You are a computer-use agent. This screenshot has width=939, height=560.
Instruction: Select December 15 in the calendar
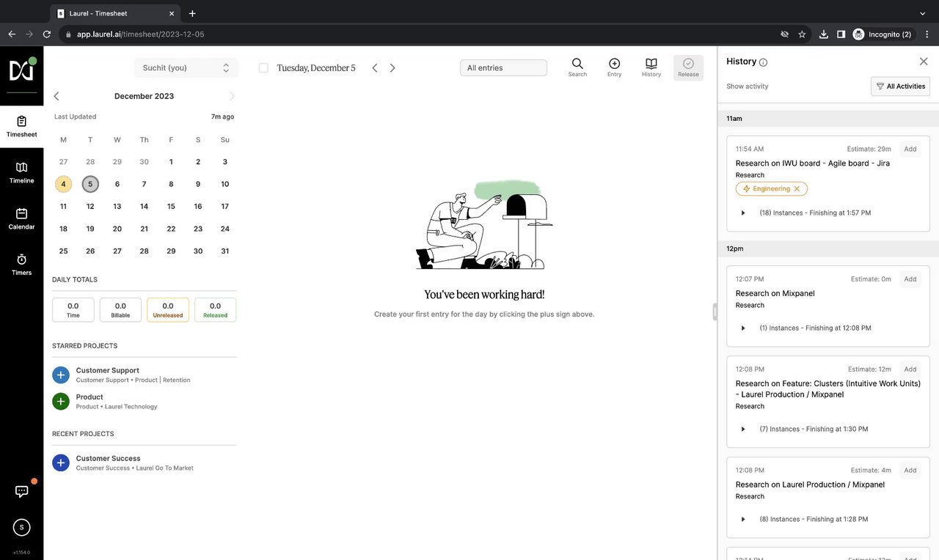(171, 206)
